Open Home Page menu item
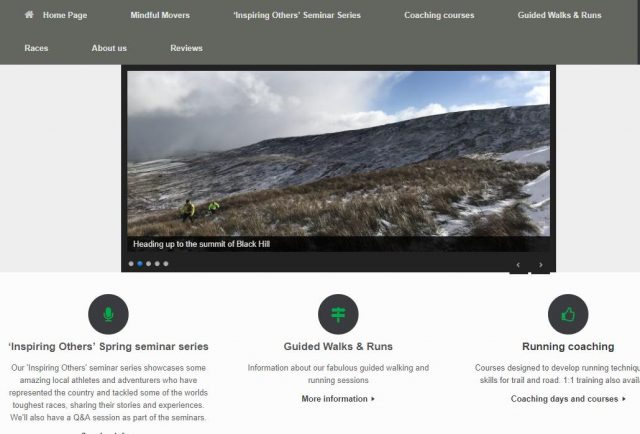The image size is (640, 434). click(x=65, y=15)
